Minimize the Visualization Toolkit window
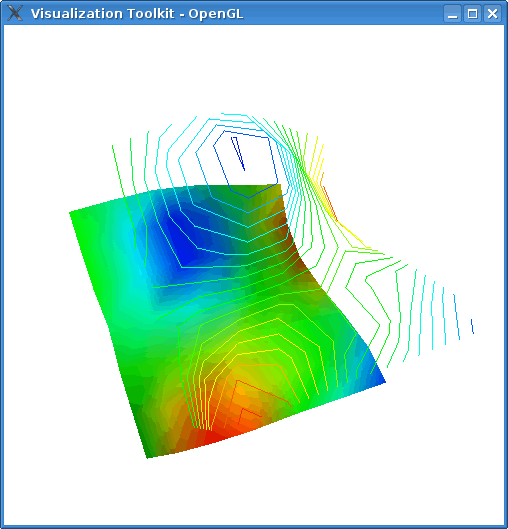Viewport: 508px width, 529px height. click(x=452, y=14)
